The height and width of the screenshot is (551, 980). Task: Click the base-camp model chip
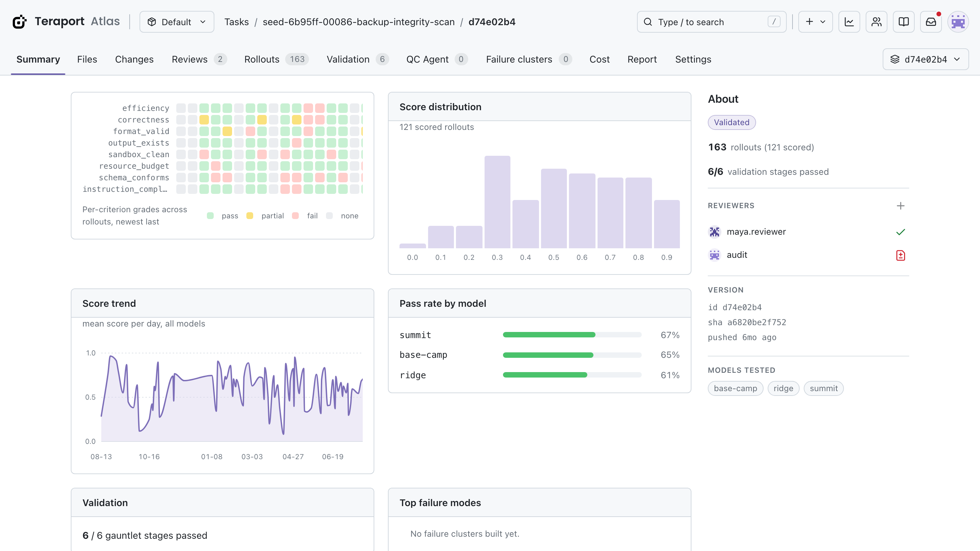click(735, 388)
